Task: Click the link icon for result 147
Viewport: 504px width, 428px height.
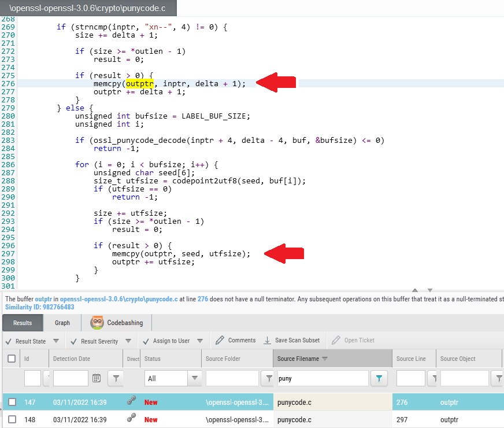Action: 131,400
